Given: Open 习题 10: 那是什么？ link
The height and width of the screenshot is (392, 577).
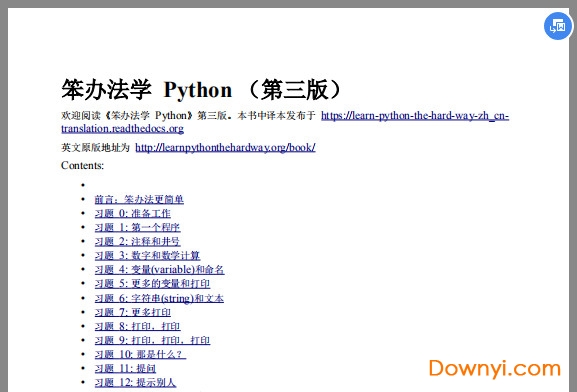Looking at the screenshot, I should pos(140,354).
